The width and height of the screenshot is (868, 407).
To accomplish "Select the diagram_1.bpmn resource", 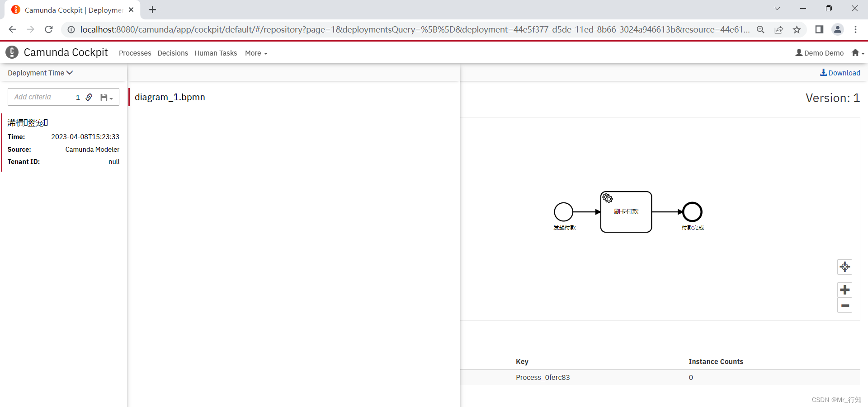I will (170, 97).
